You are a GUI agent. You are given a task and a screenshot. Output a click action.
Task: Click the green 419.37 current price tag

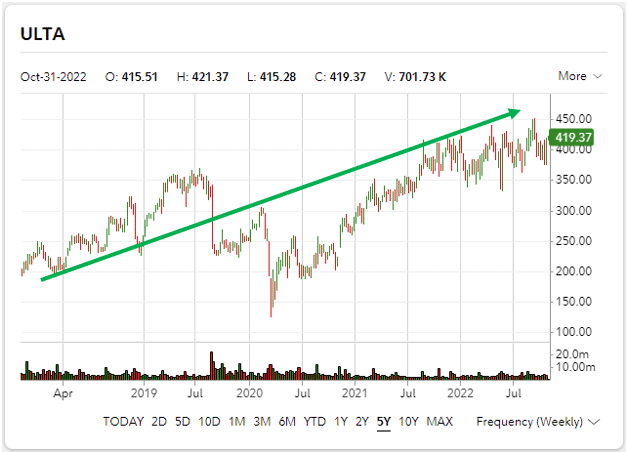point(571,137)
